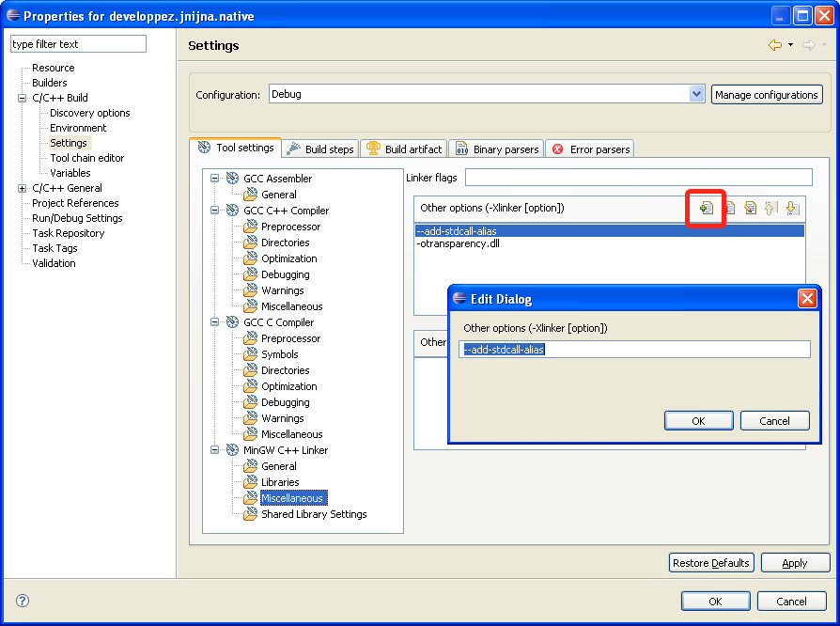
Task: Expand the C/C++ General tree node
Action: tap(23, 188)
